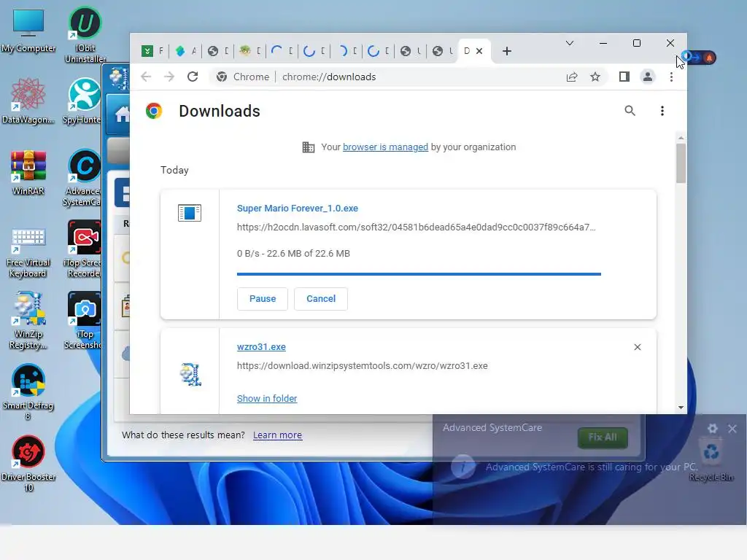Click the Super Mario download source URL
The width and height of the screenshot is (747, 560).
pos(417,227)
